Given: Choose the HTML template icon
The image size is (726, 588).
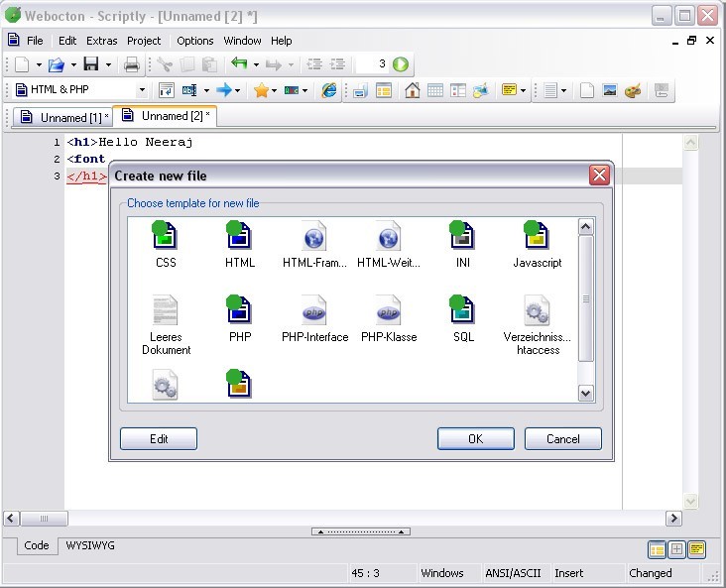Looking at the screenshot, I should click(239, 235).
